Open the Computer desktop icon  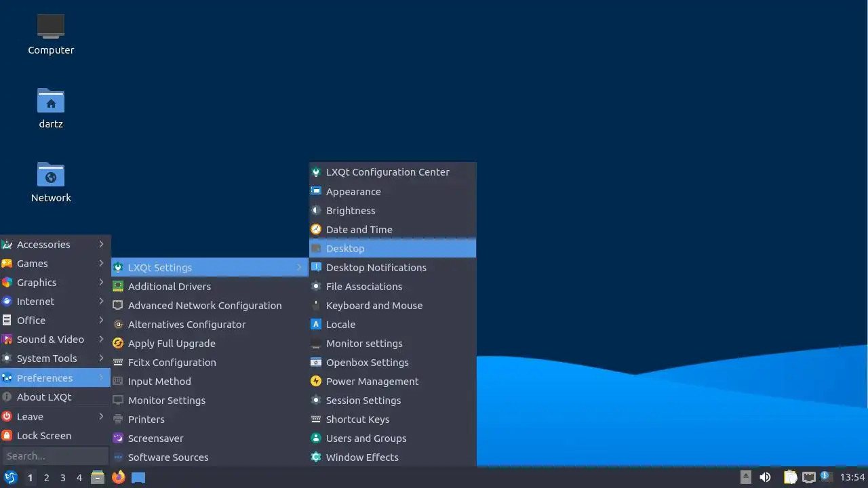[x=51, y=34]
